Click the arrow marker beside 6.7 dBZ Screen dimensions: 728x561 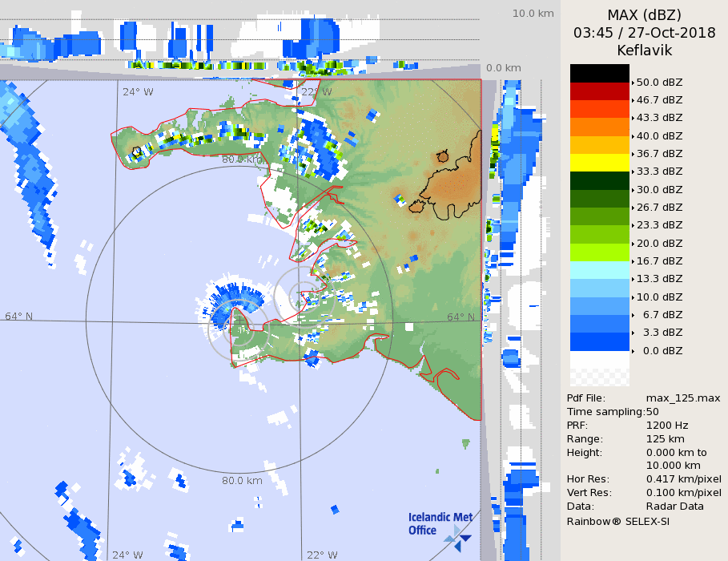[633, 315]
